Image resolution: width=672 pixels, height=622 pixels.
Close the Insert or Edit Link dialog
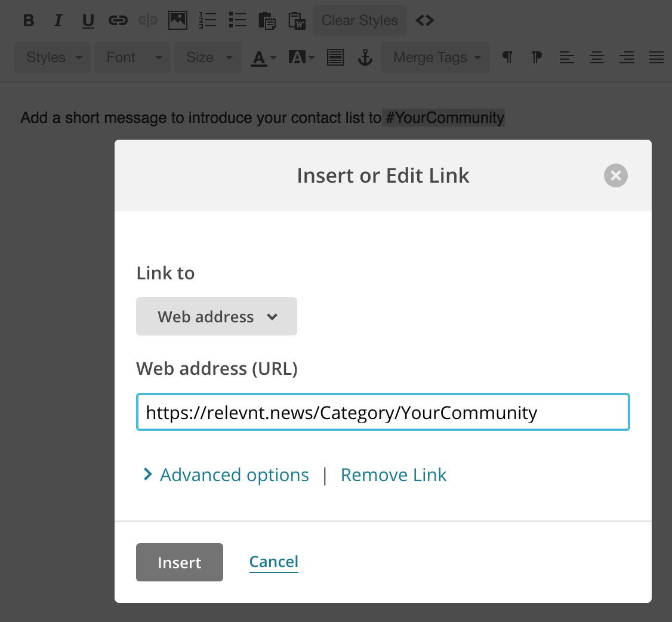tap(616, 175)
